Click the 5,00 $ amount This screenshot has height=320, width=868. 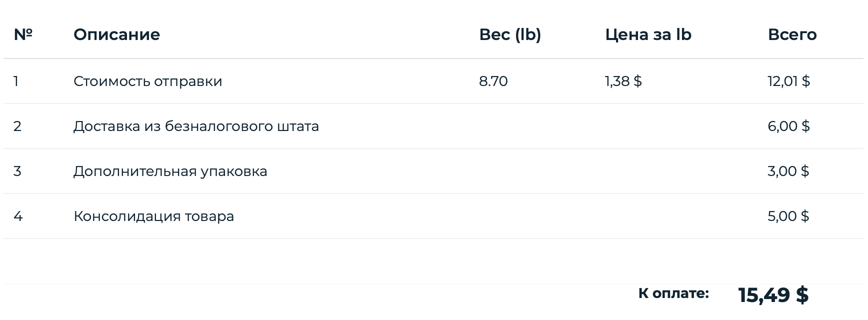point(788,216)
